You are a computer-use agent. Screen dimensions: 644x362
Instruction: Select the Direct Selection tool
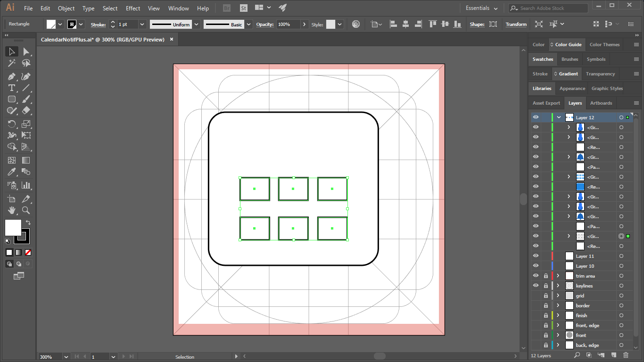point(26,51)
